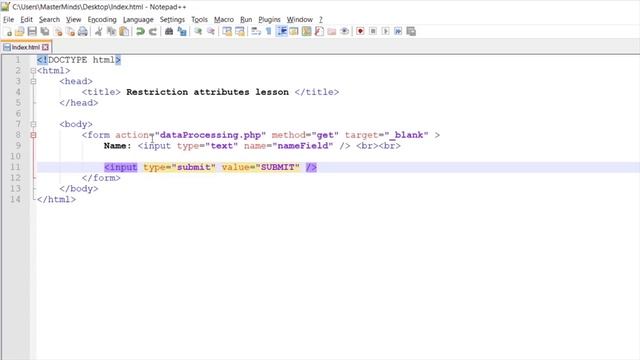Open the Macro menu
The width and height of the screenshot is (640, 360).
pos(224,20)
